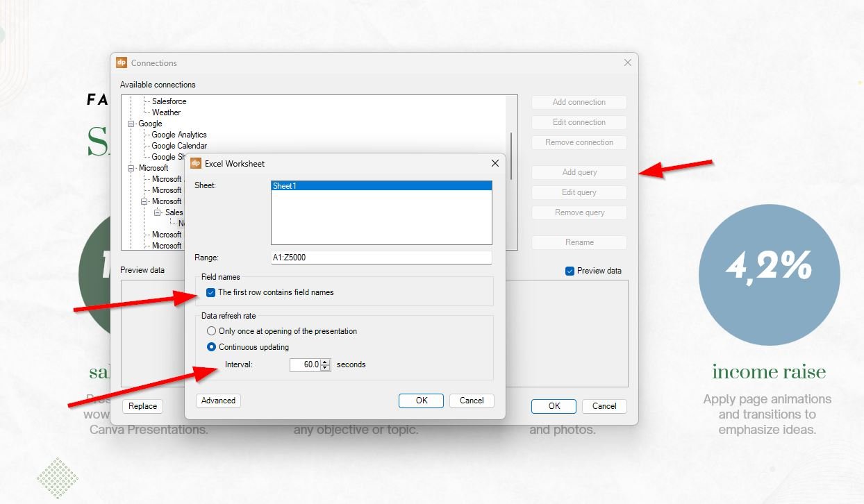Click the Replace button
The width and height of the screenshot is (864, 504).
[x=142, y=406]
